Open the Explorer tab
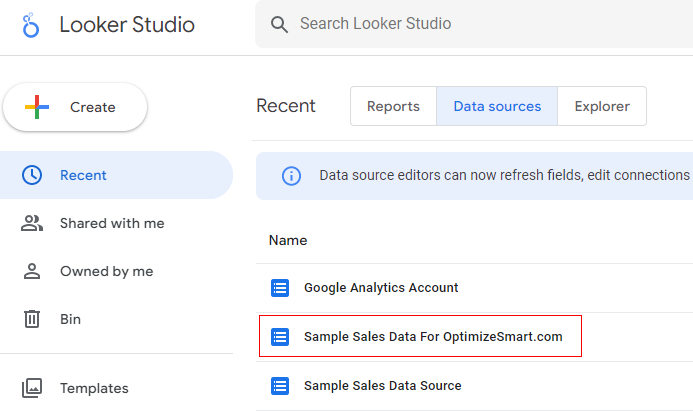This screenshot has height=411, width=693. click(602, 106)
